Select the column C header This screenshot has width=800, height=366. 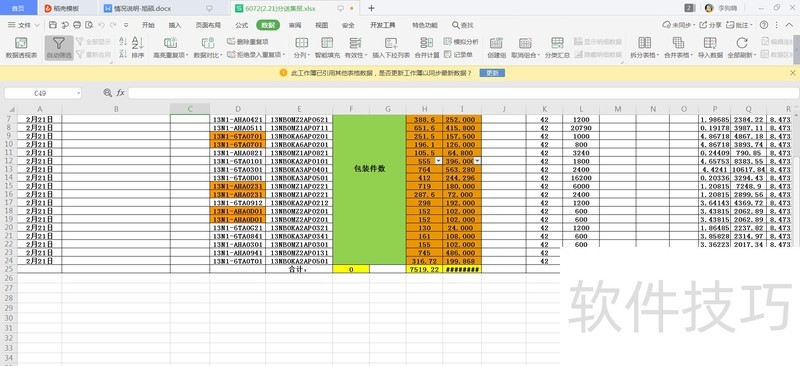tap(190, 109)
